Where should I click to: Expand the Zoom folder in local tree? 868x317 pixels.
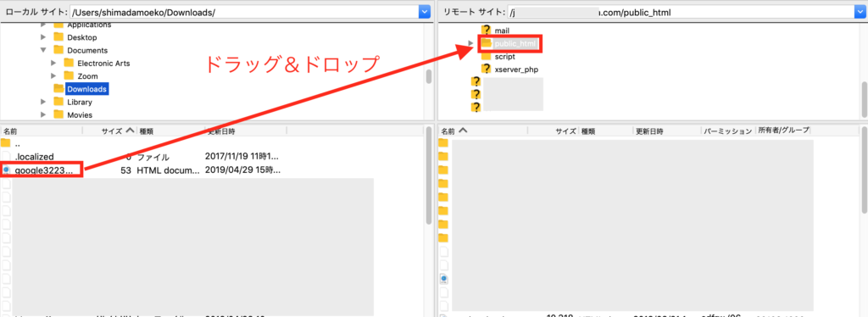[53, 75]
